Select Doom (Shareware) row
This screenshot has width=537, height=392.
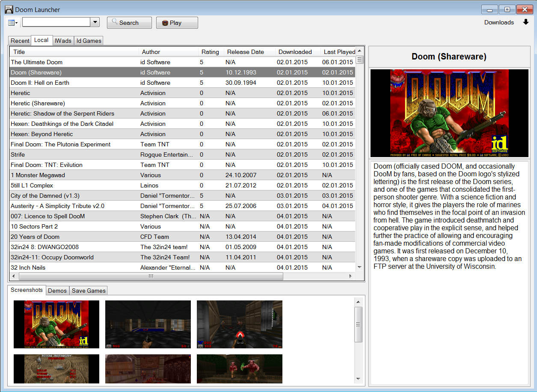click(x=183, y=72)
